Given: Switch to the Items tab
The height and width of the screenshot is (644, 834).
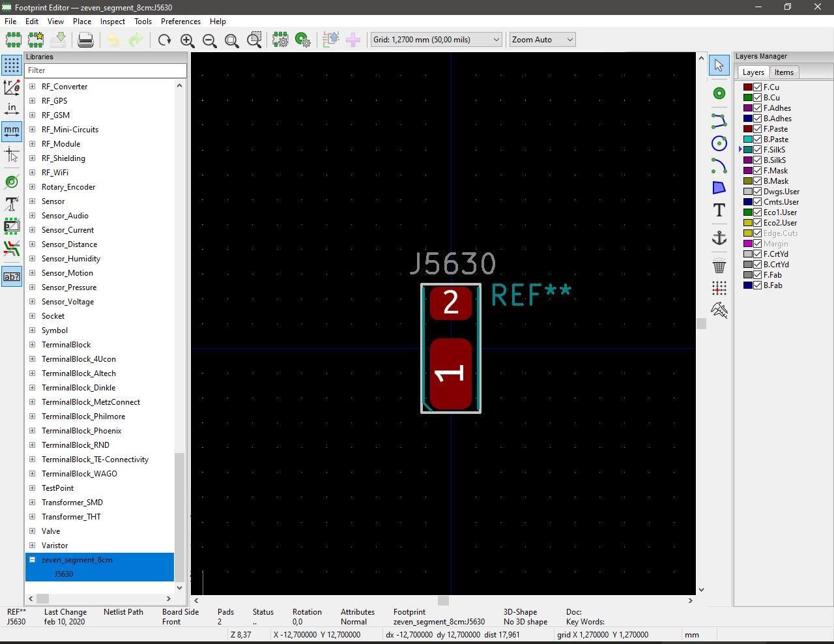Looking at the screenshot, I should [784, 72].
